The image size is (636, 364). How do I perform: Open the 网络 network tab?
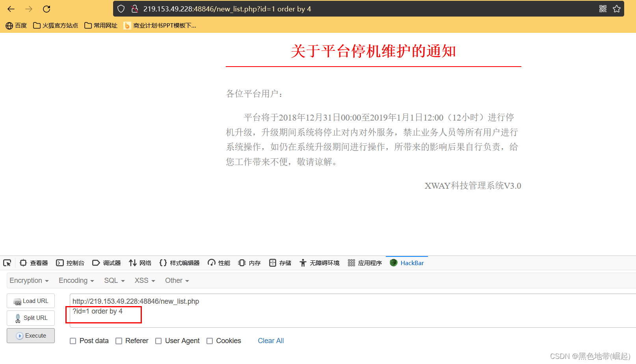tap(140, 263)
